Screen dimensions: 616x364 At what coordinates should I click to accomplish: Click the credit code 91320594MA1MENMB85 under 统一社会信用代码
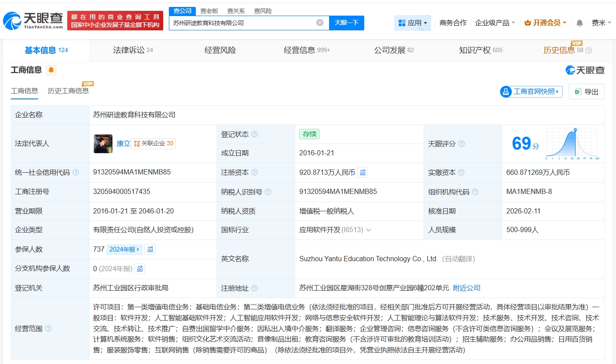132,172
